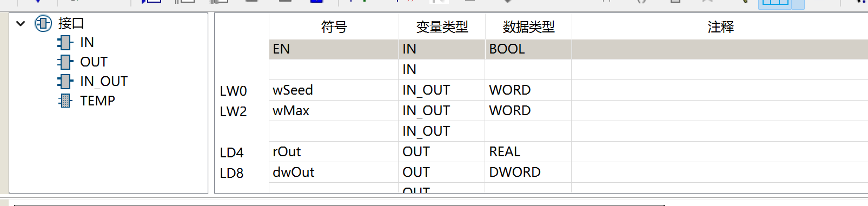
Task: Click the OUT node icon in tree
Action: click(x=65, y=62)
